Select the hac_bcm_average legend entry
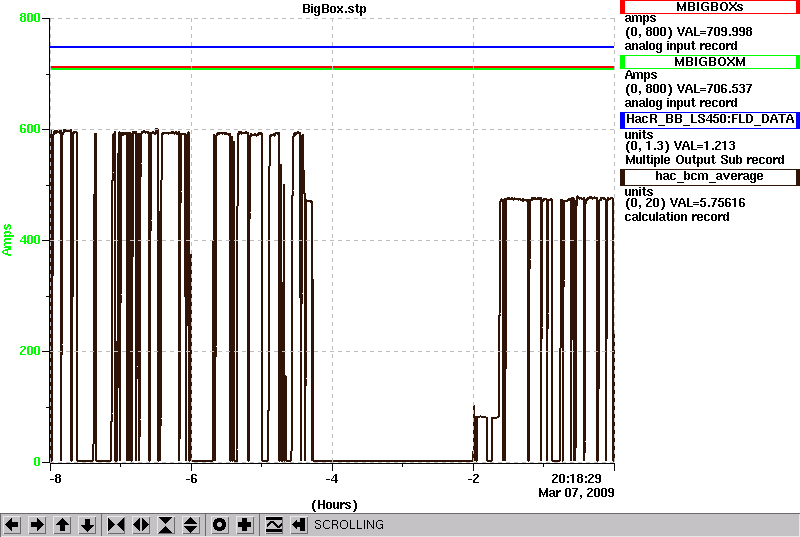Image resolution: width=800 pixels, height=537 pixels. (x=710, y=176)
